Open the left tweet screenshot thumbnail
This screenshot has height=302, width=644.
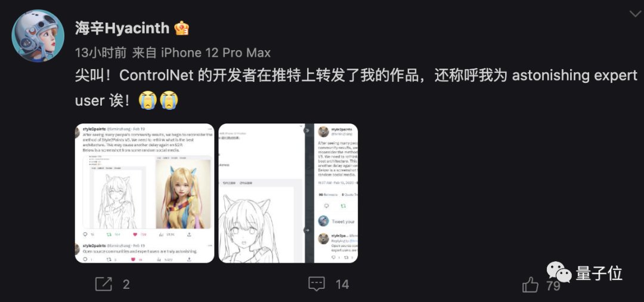[x=144, y=193]
